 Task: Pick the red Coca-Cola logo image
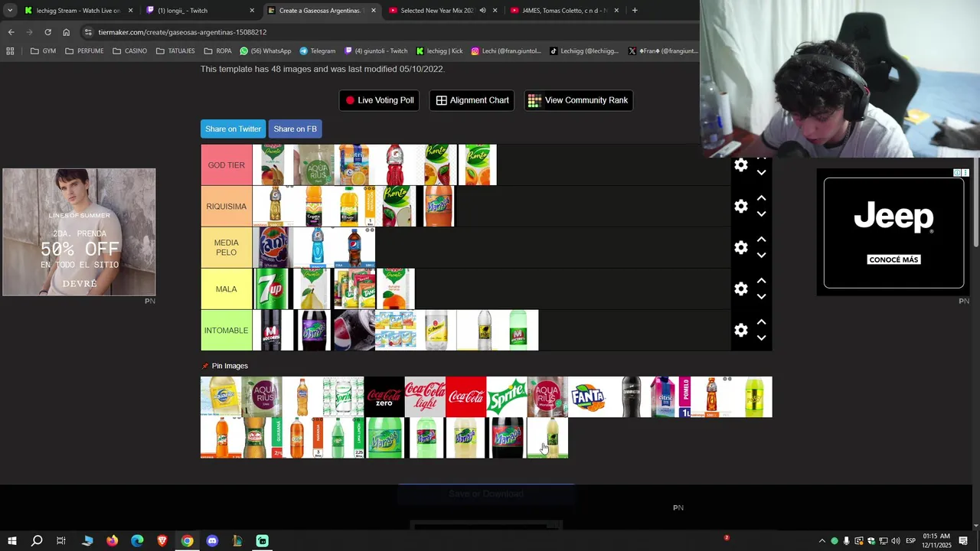(466, 397)
